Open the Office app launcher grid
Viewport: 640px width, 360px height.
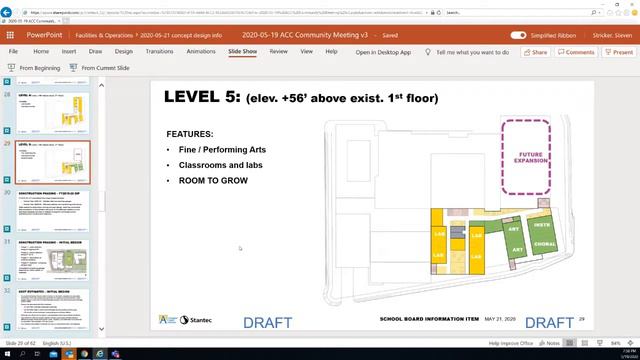10,35
